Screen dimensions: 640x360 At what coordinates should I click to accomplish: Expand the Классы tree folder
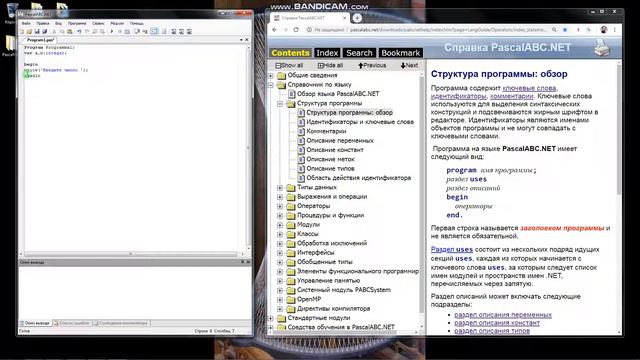tap(280, 234)
